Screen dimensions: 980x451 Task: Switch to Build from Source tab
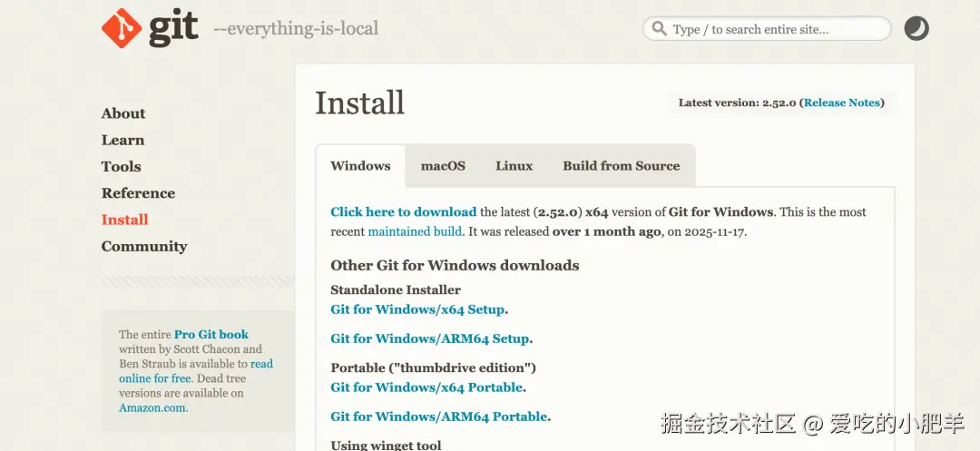coord(622,166)
